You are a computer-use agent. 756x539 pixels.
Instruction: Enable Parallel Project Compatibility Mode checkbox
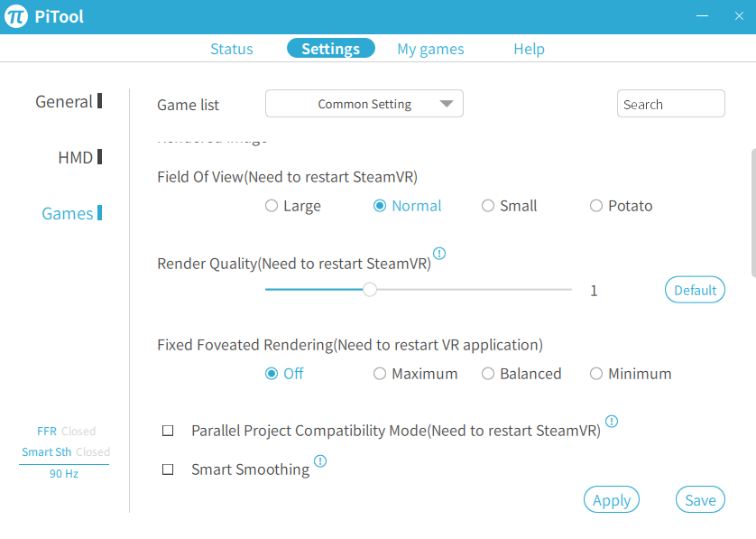[168, 431]
